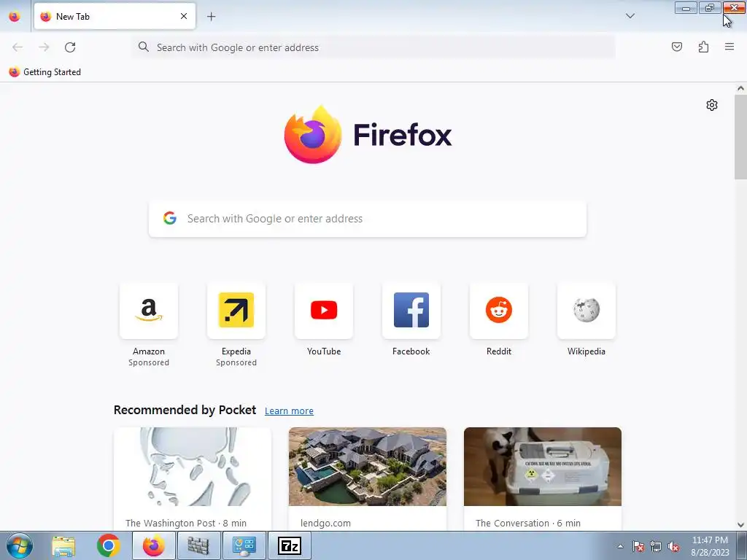Click the Firefox logo on the page
Screen dimensions: 747x560
(x=368, y=135)
